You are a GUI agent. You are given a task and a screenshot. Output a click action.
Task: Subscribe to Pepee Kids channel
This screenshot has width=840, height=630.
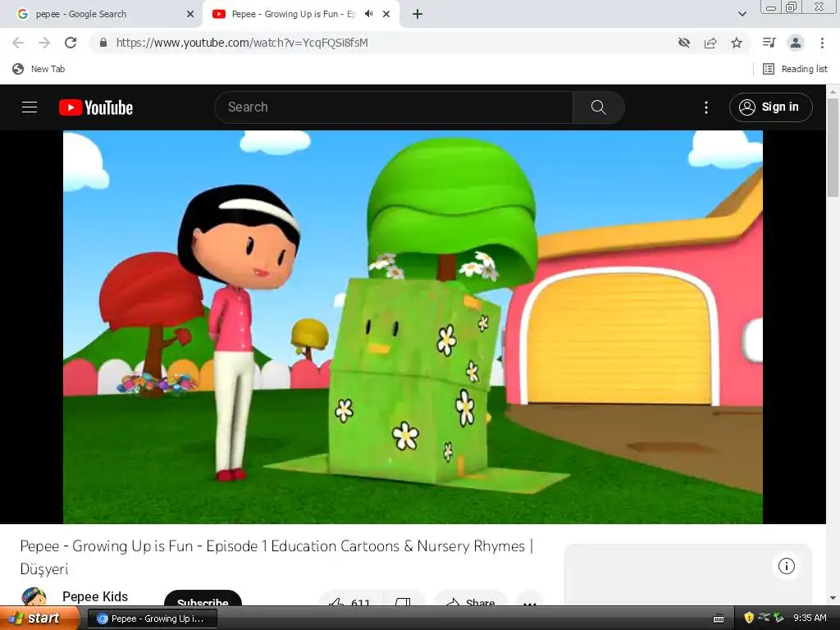click(x=203, y=598)
